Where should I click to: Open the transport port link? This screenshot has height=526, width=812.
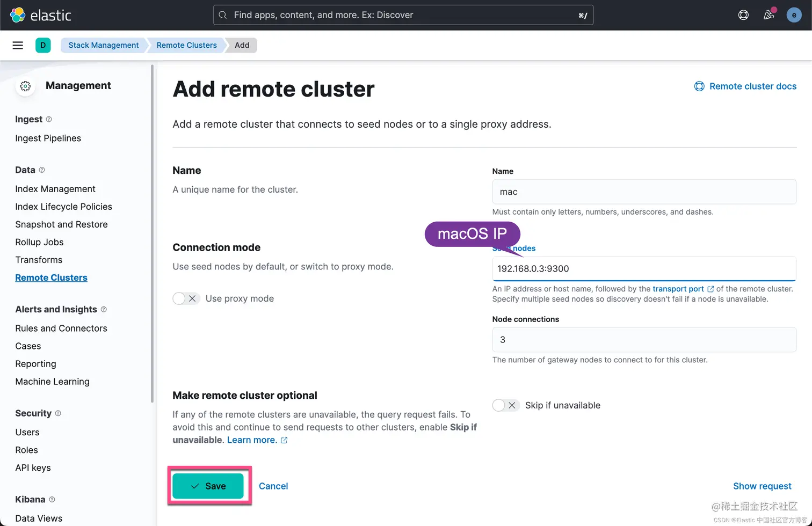678,289
